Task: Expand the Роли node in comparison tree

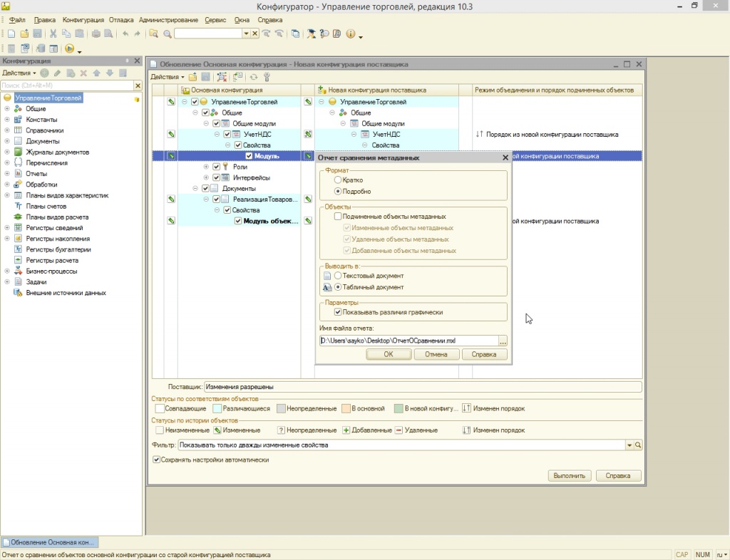Action: (206, 167)
